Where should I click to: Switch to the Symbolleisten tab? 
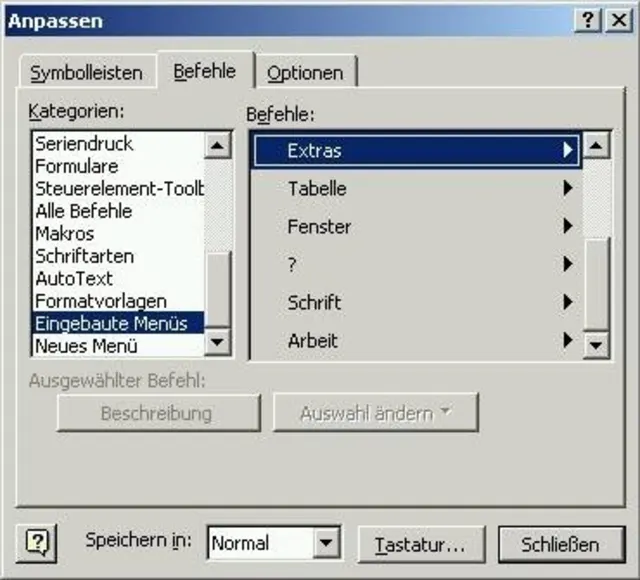coord(86,73)
